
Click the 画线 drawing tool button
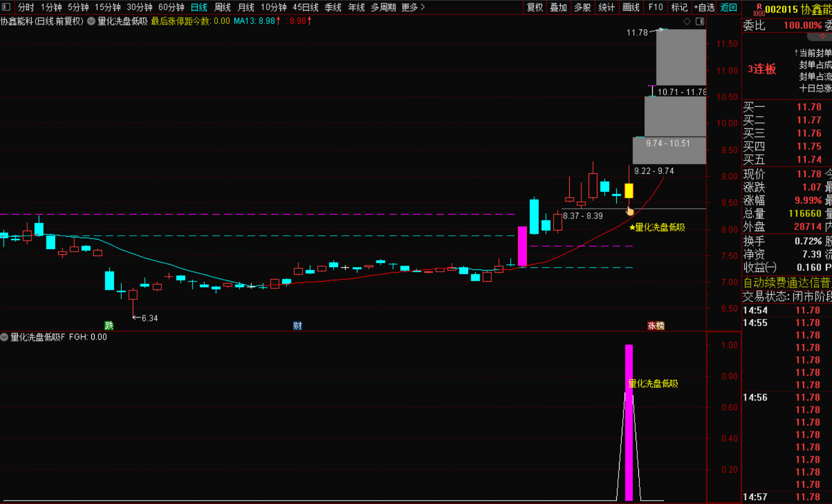tap(631, 7)
